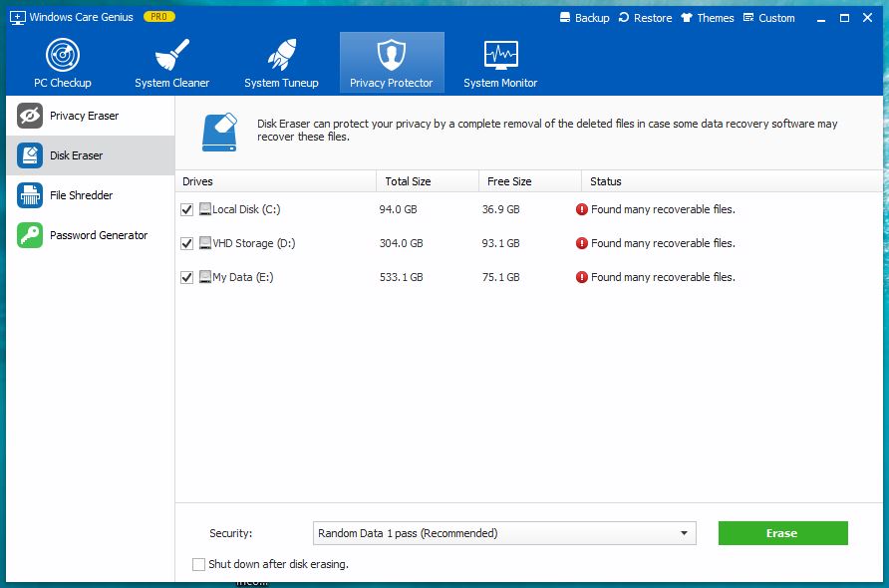Click the Backup drive icon
Viewport: 889px width, 588px height.
tap(565, 18)
